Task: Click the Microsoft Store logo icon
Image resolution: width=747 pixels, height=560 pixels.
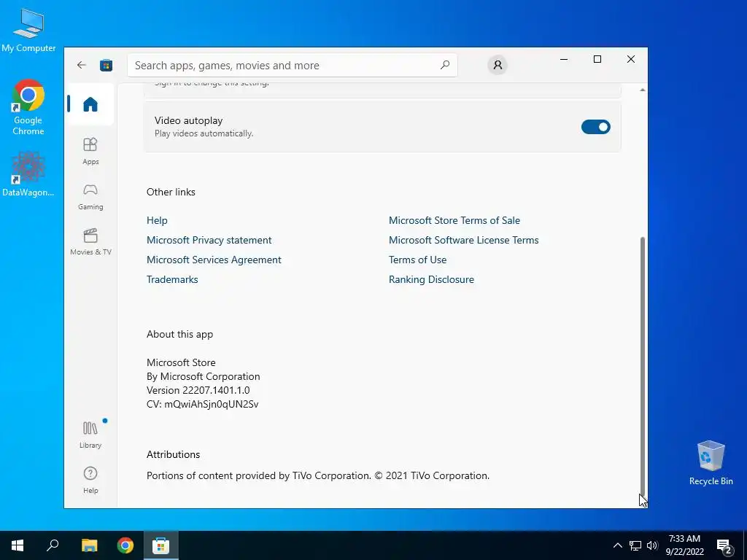Action: coord(106,65)
